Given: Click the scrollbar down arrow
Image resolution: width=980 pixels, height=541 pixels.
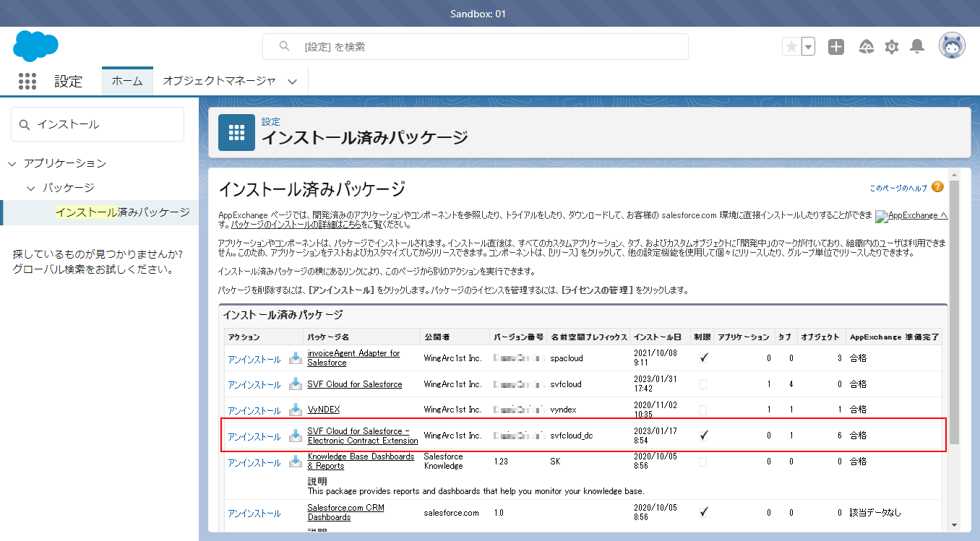Looking at the screenshot, I should coord(954,525).
